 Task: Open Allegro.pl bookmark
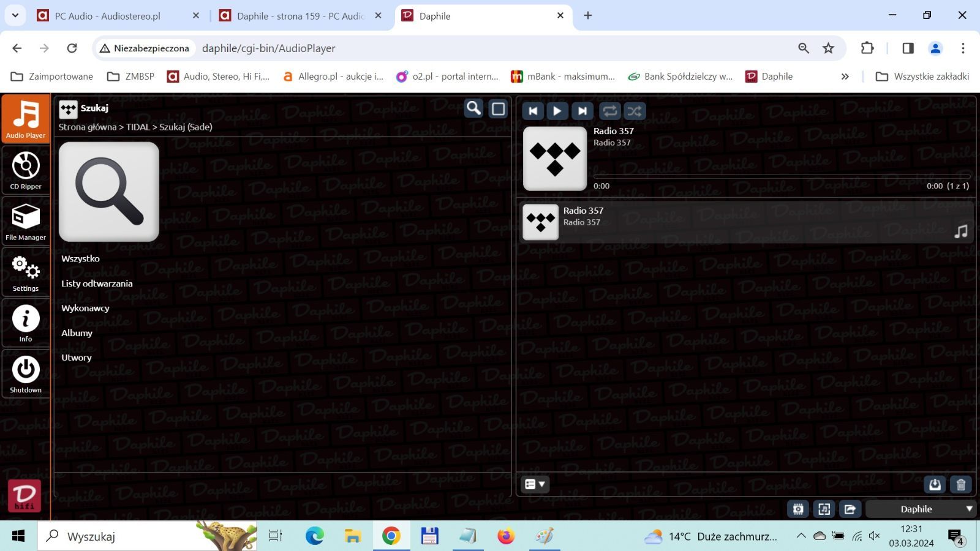tap(333, 77)
